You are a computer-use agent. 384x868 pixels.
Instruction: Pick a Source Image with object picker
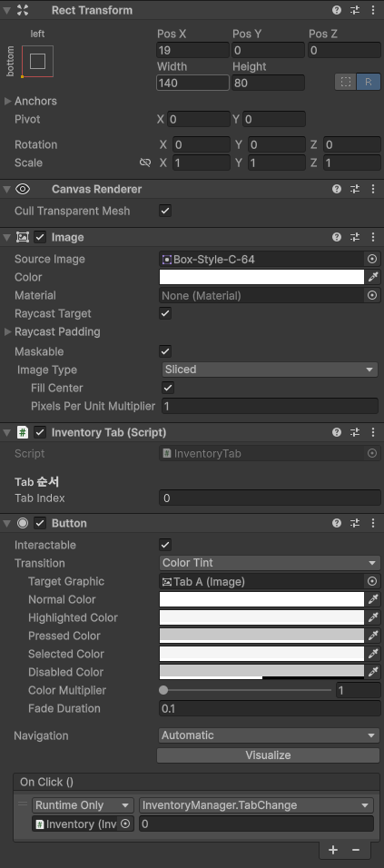point(372,259)
